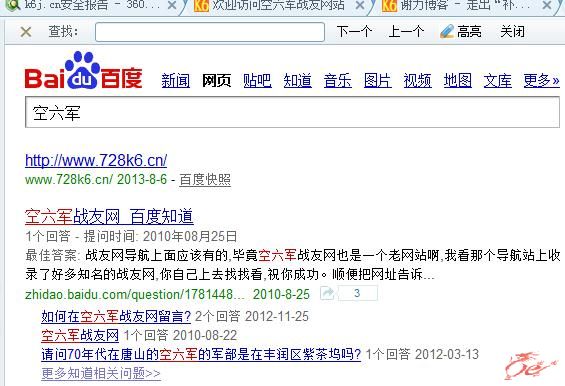Viewport: 565px width, 386px height.
Task: Close the 欢迎访问空六军战友网站 tab
Action: coord(360,5)
